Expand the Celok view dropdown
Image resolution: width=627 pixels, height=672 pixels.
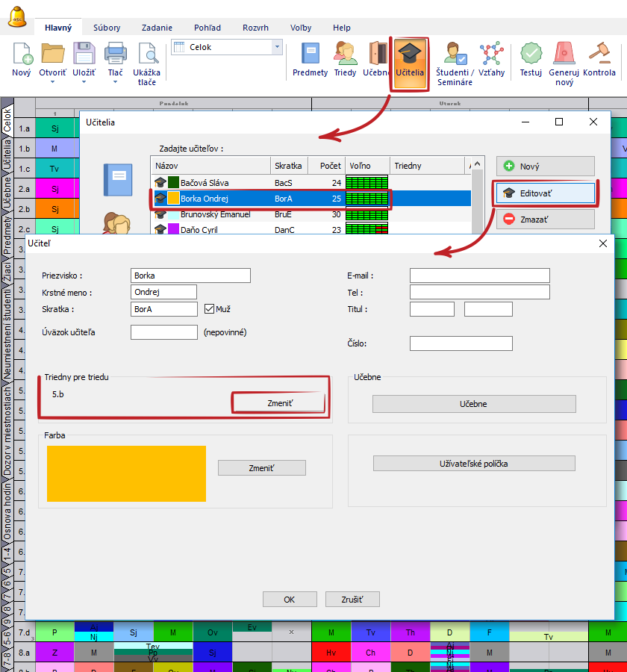pyautogui.click(x=278, y=47)
